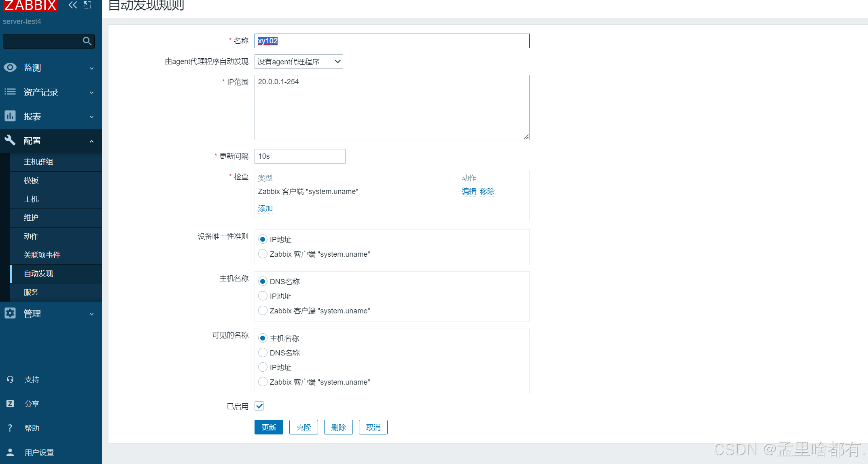
Task: Click the person icon for 用户设置
Action: coord(10,452)
